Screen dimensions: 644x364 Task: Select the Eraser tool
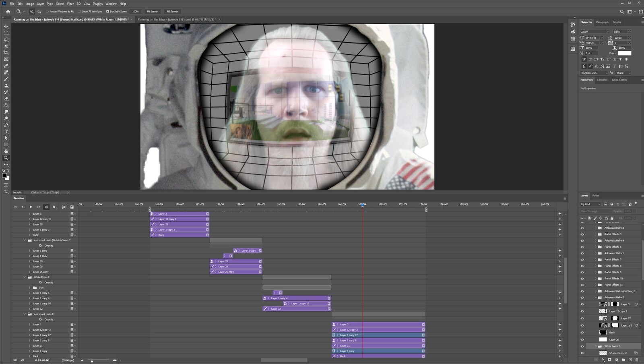6,99
